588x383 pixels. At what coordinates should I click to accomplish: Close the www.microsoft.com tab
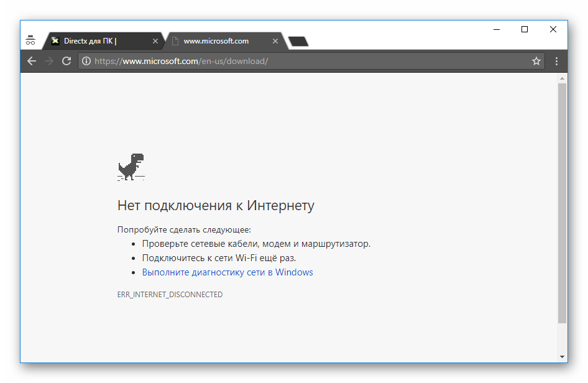275,40
